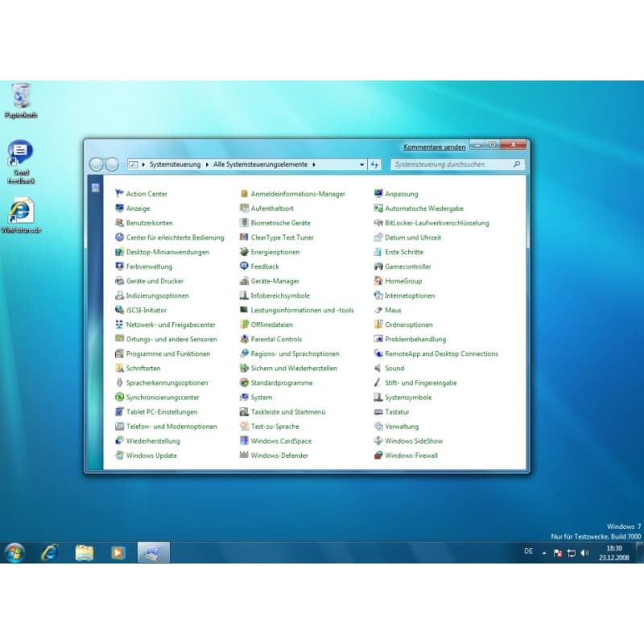Click the HomeGroup house icon

[378, 281]
